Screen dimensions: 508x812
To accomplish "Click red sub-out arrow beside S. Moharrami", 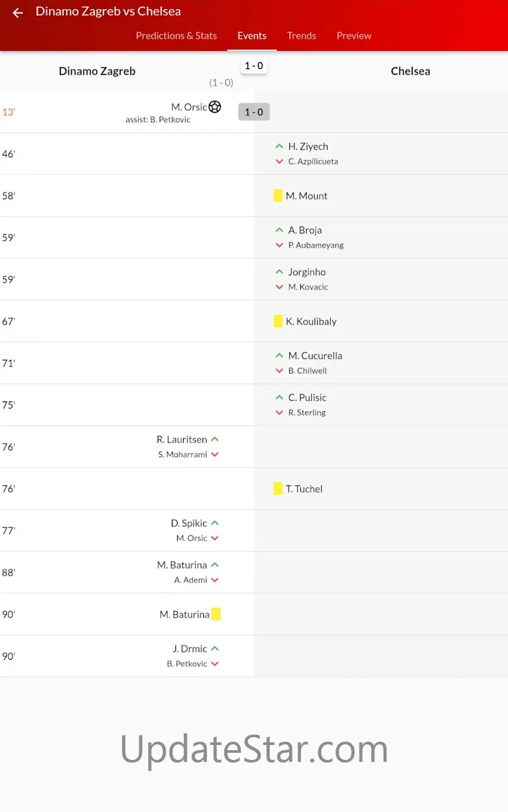I will pos(215,455).
